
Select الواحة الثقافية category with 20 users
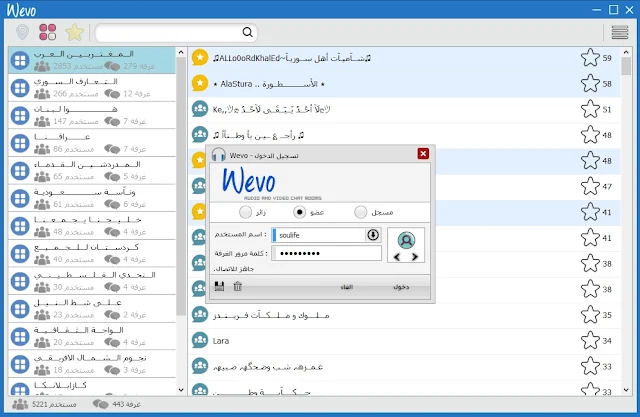pyautogui.click(x=92, y=336)
